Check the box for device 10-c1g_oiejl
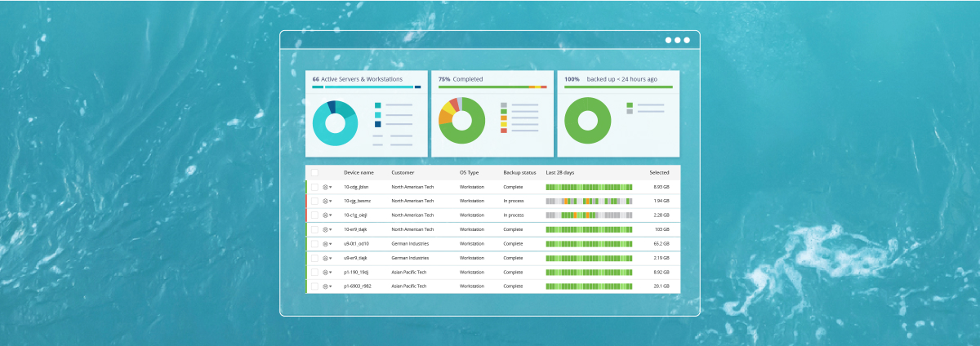This screenshot has width=980, height=346. click(314, 215)
